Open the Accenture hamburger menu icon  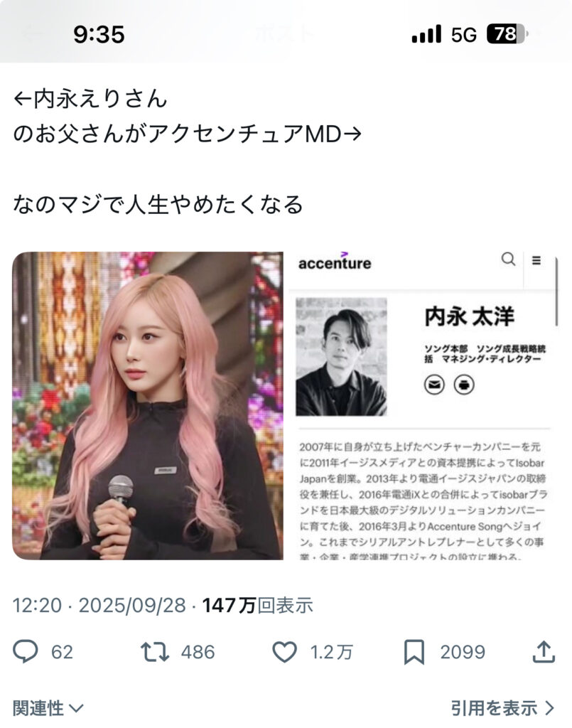536,260
